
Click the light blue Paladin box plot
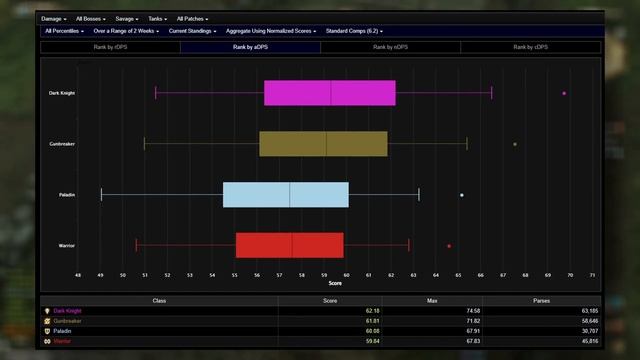click(x=286, y=195)
